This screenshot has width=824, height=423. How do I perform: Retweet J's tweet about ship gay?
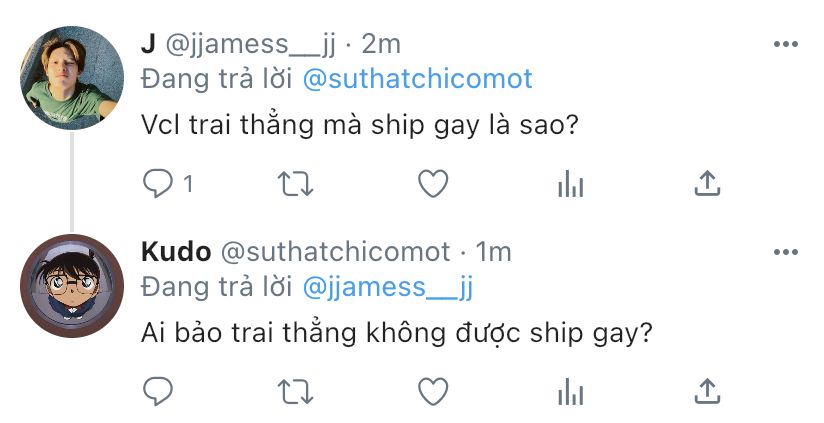tap(295, 184)
